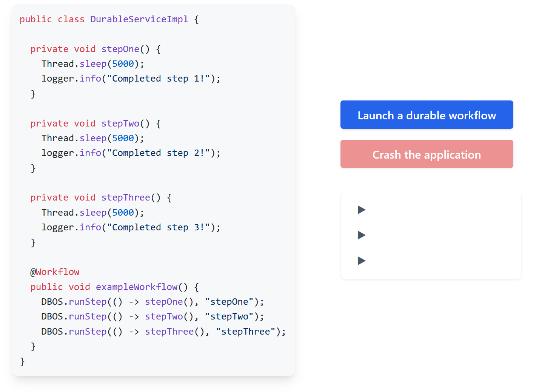Click the stepThree method name in the code
The image size is (539, 392).
coord(126,197)
